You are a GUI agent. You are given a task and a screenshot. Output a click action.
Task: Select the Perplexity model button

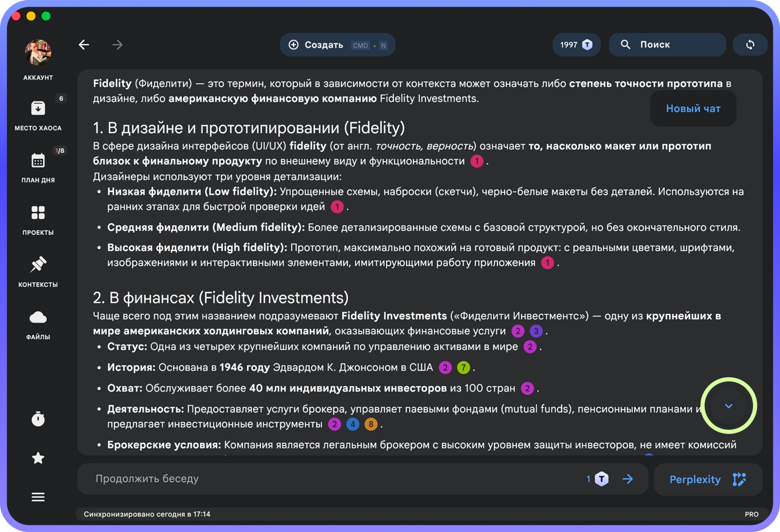pos(708,479)
